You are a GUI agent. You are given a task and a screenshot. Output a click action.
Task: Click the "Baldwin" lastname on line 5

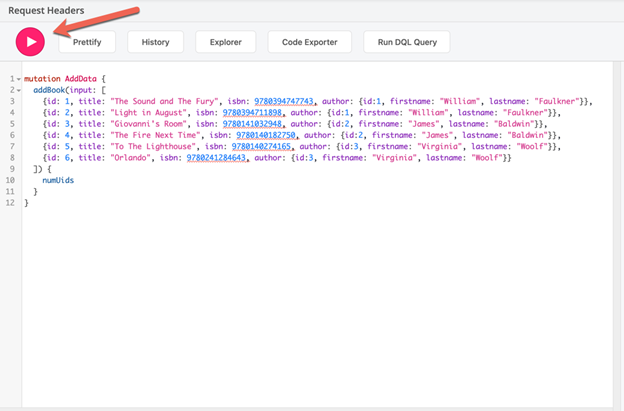click(x=514, y=124)
